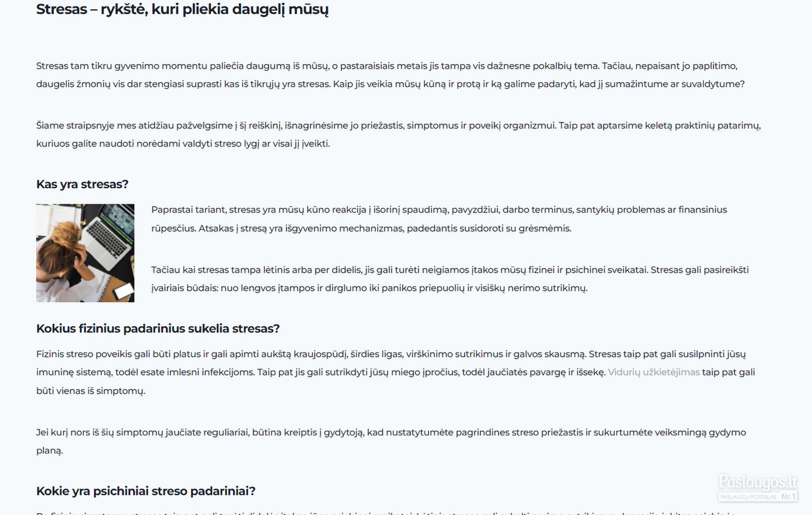The height and width of the screenshot is (515, 812).
Task: Click the article title 'Stresas – rykštė'
Action: tap(182, 10)
